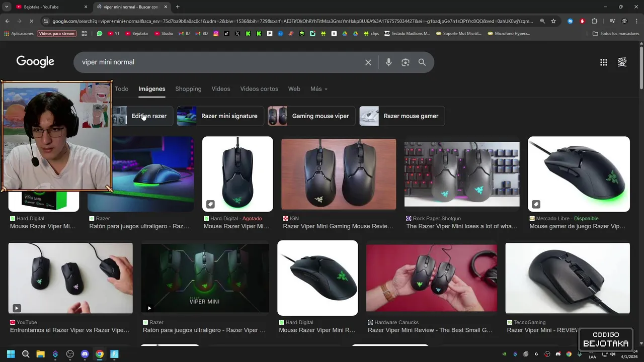Image resolution: width=644 pixels, height=362 pixels.
Task: Click the Razer mini signature chip
Action: [x=220, y=116]
